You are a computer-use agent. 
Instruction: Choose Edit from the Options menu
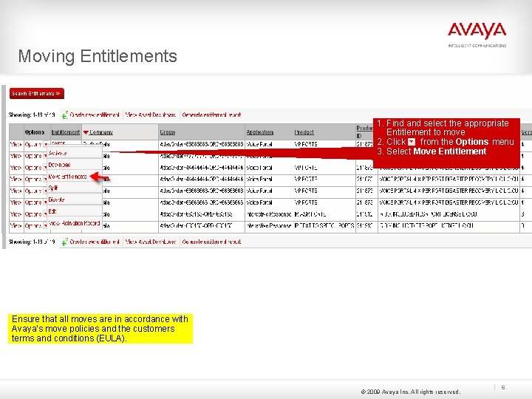point(75,211)
